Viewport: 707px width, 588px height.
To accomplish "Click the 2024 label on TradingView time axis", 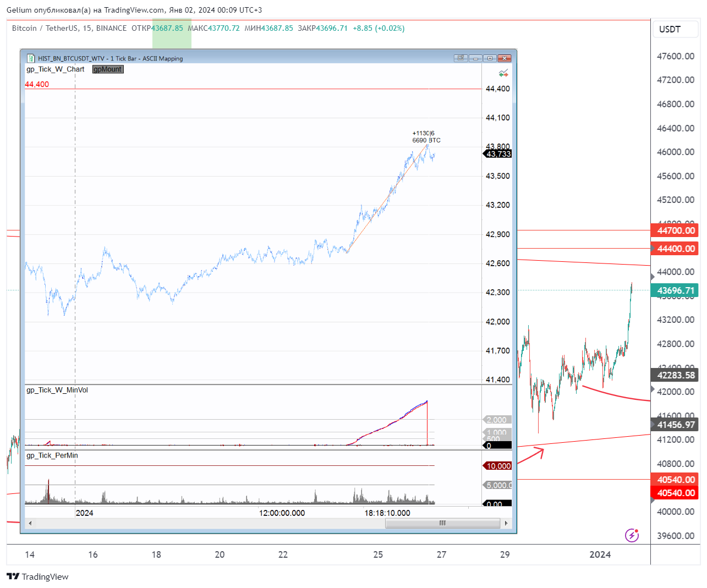I will point(600,554).
